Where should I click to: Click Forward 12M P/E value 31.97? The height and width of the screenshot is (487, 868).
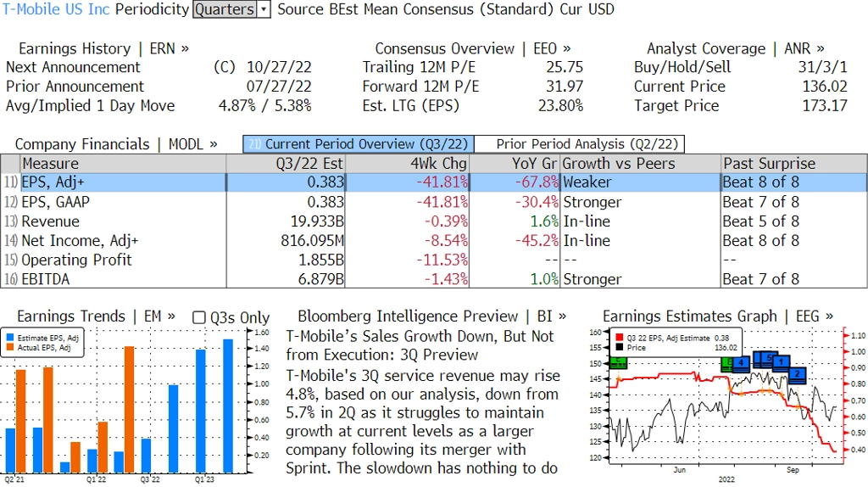point(565,87)
